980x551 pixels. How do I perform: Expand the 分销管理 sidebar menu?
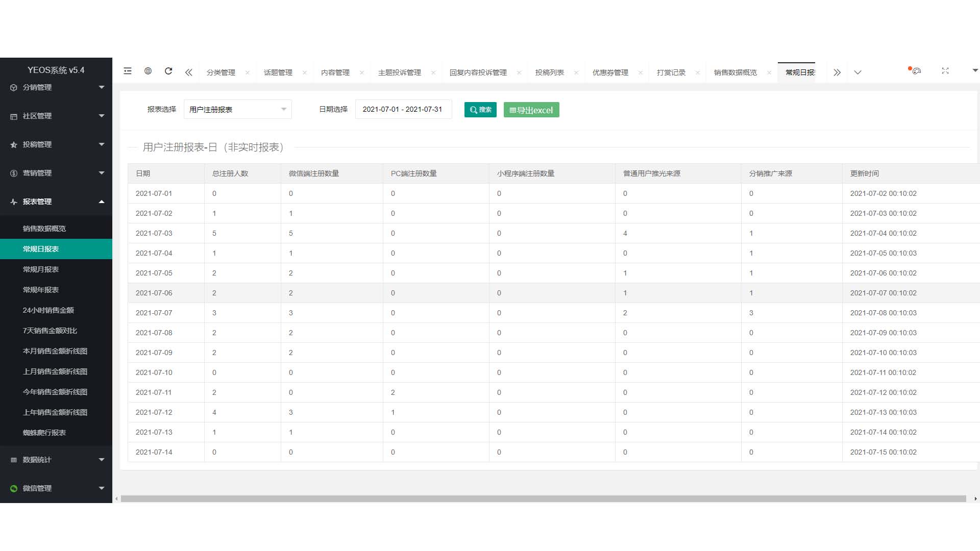pos(56,87)
